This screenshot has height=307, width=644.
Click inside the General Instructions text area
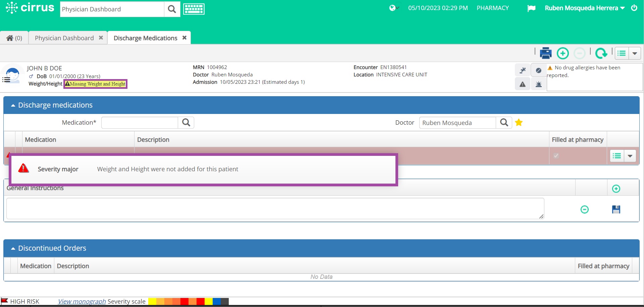point(268,208)
